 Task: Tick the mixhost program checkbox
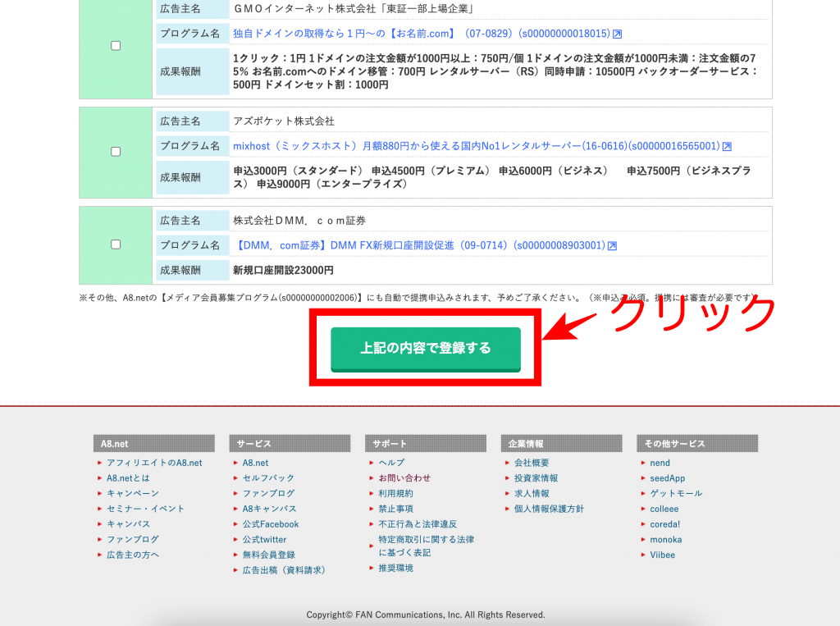pos(116,152)
